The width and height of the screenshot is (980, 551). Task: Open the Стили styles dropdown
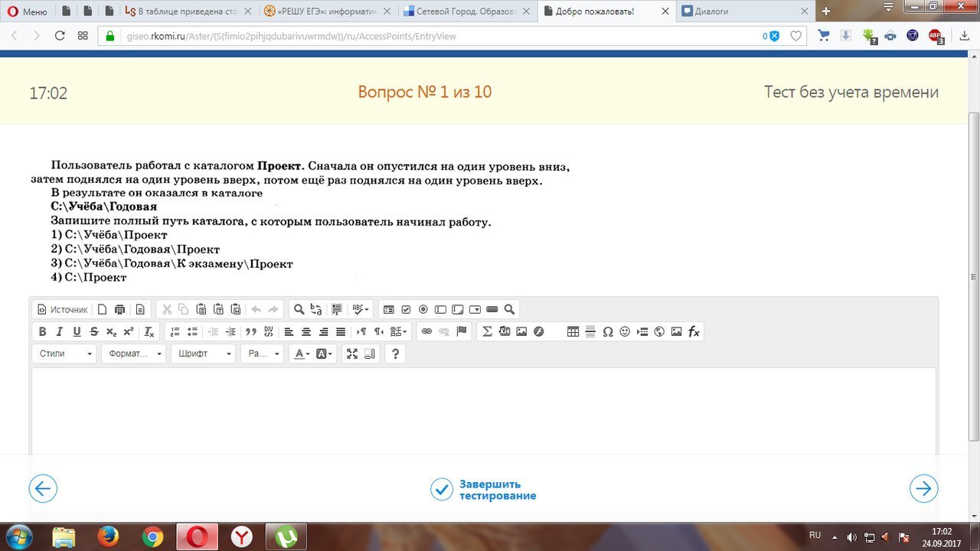click(x=65, y=354)
